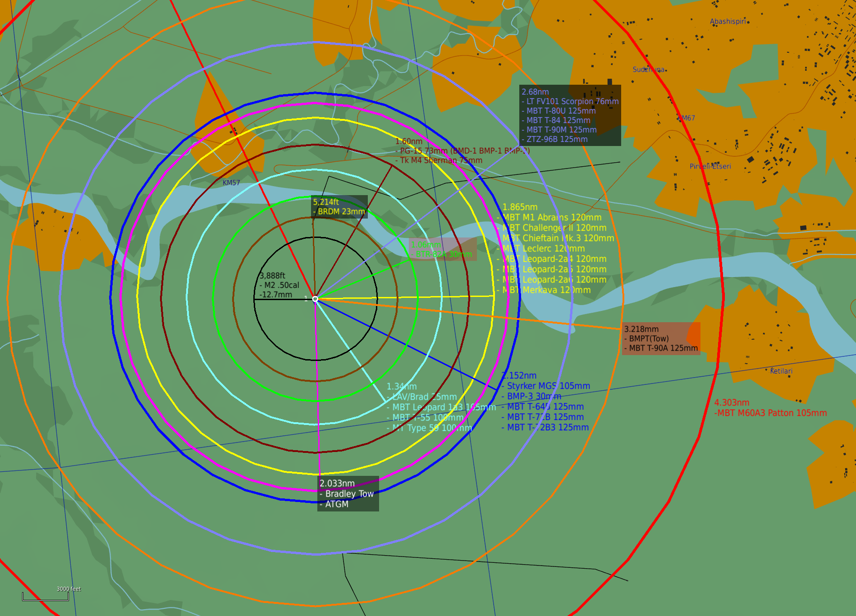Select the LAV/Brad 25mm entry

[422, 397]
